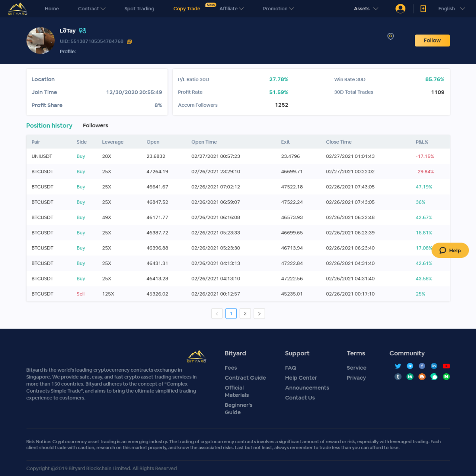Viewport: 476px width, 476px height.
Task: Click the download app icon in header
Action: tap(423, 8)
